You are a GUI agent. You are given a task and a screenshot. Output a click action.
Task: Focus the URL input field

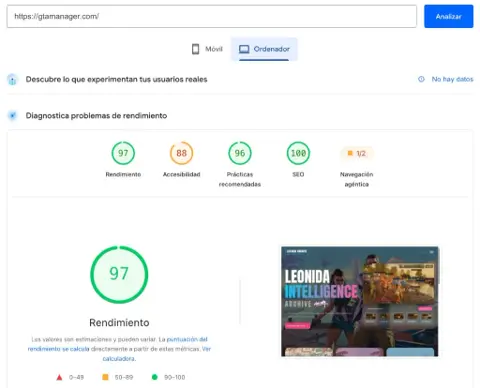pos(212,16)
